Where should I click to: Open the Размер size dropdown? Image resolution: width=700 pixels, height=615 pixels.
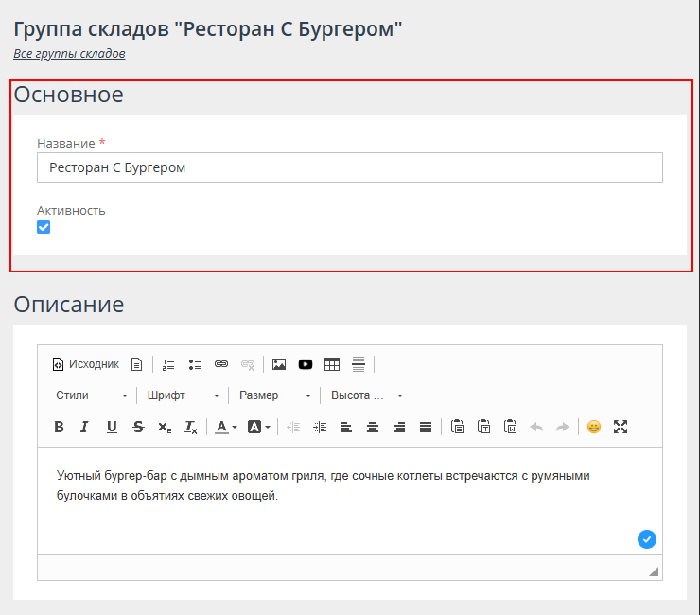point(275,395)
